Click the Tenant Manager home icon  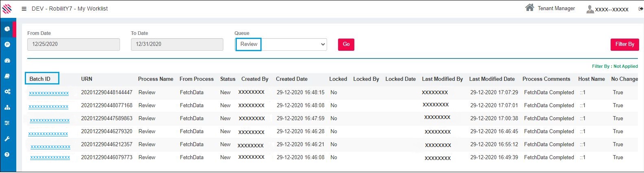tap(530, 8)
